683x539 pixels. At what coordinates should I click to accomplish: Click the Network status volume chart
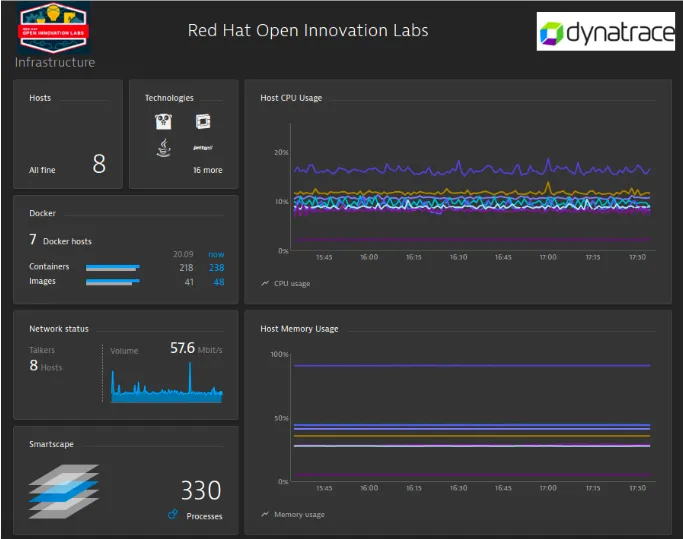[x=166, y=382]
